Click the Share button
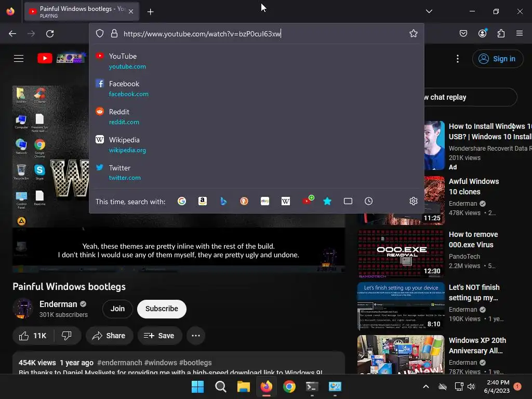This screenshot has width=532, height=399. click(x=109, y=336)
